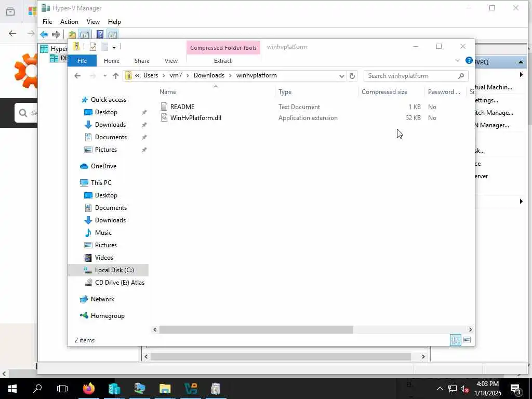Switch to the Home ribbon tab

click(x=112, y=61)
